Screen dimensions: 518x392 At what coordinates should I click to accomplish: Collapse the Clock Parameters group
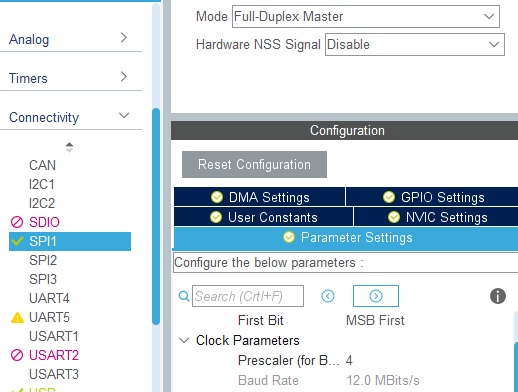click(x=184, y=340)
